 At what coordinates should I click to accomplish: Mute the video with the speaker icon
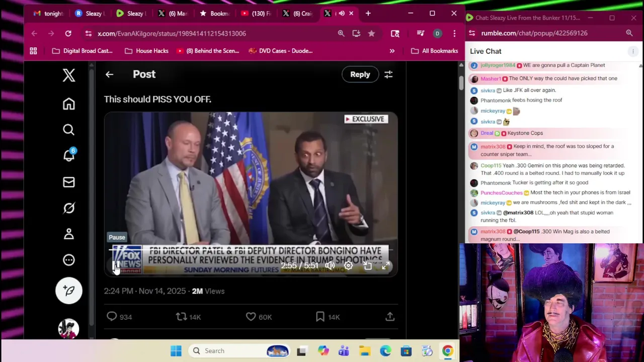(x=330, y=265)
